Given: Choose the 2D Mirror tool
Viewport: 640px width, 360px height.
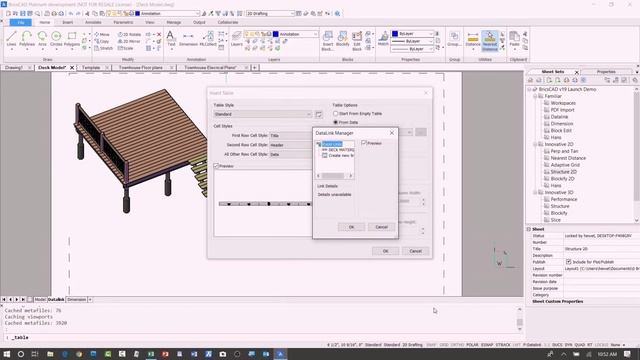Looking at the screenshot, I should click(x=129, y=41).
